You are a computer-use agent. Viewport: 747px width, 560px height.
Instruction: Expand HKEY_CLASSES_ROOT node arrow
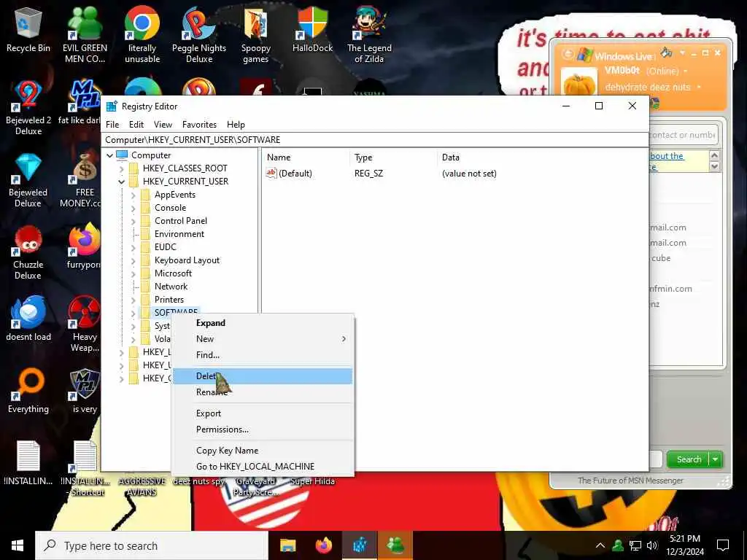pyautogui.click(x=122, y=168)
